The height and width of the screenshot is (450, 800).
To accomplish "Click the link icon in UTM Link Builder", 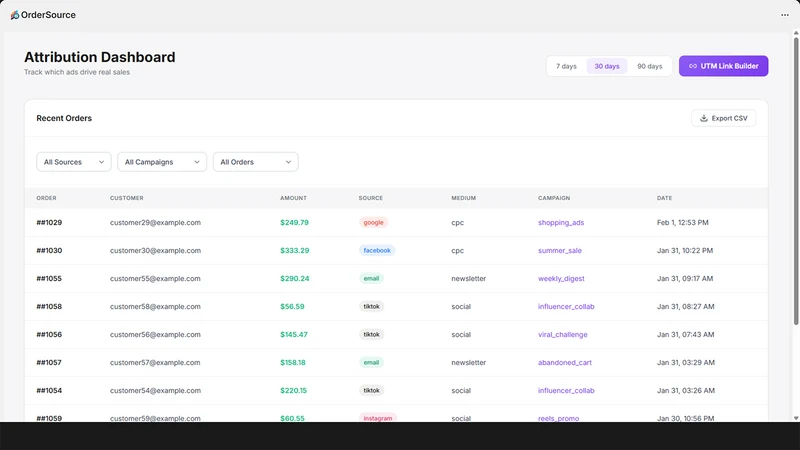I will tap(693, 66).
